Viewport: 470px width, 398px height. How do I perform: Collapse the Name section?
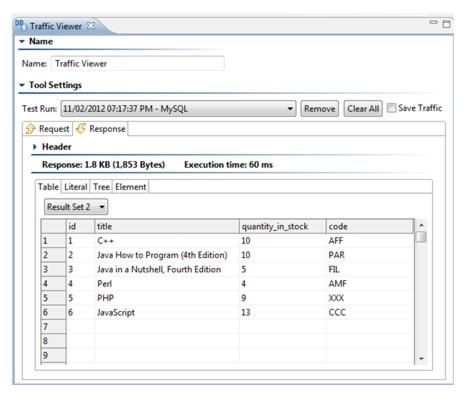22,42
